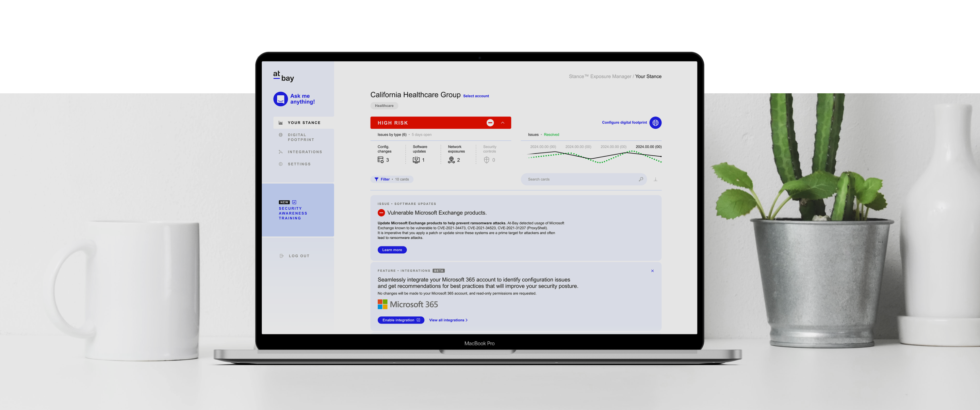Viewport: 980px width, 410px height.
Task: Click the Healthcare tag label
Action: (384, 105)
